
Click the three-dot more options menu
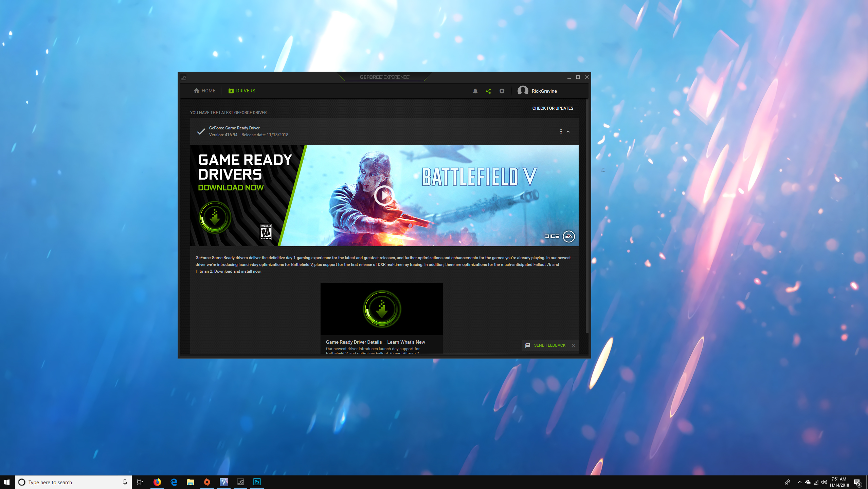[x=561, y=131]
